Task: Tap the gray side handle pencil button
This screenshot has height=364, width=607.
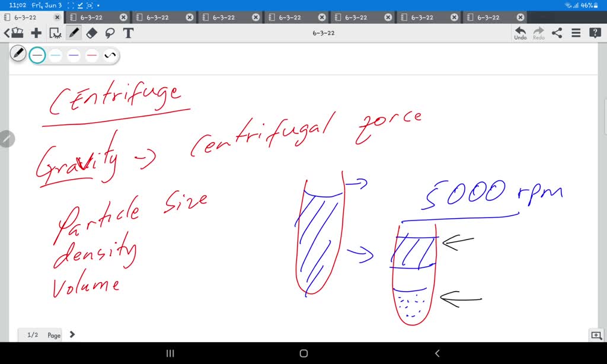Action: (x=7, y=139)
